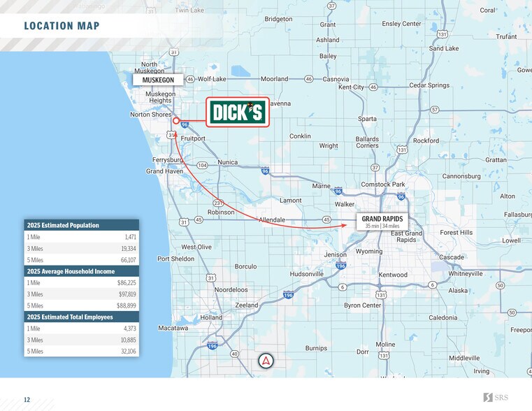Click the red circle site marker
The height and width of the screenshot is (411, 532).
click(175, 121)
